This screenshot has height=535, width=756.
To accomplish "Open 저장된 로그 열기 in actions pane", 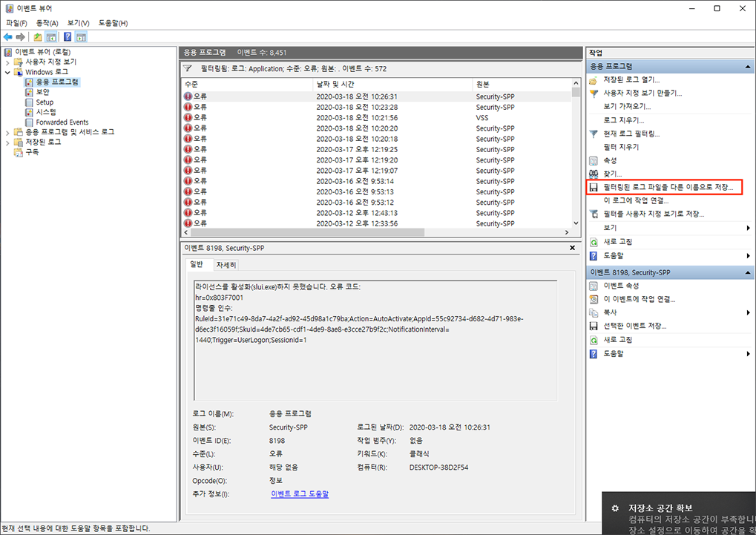I will [x=631, y=79].
